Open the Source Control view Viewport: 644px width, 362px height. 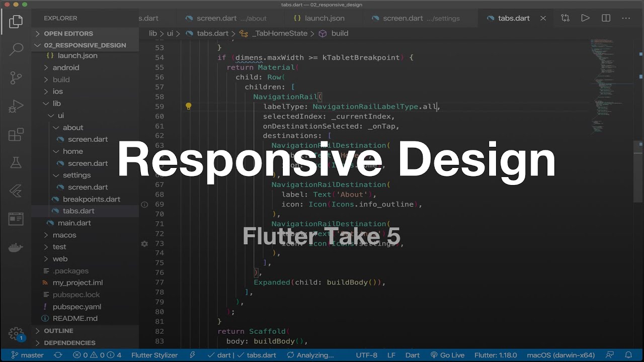click(x=16, y=78)
